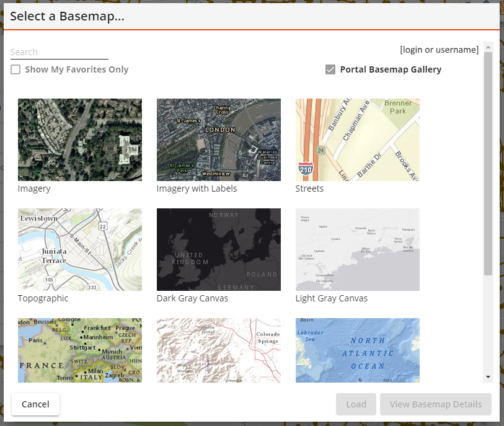Screen dimensions: 504x426
Task: Pick the Streets basemap thumbnail
Action: 358,140
